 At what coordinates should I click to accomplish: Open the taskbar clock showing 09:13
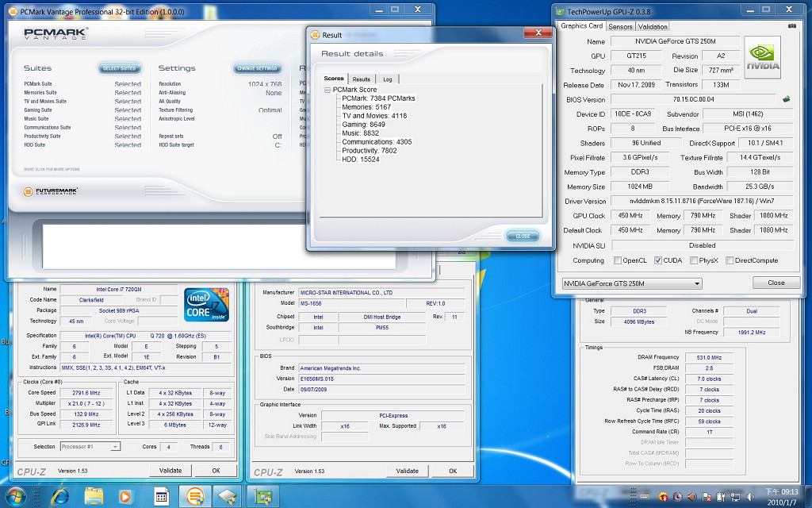tap(782, 497)
